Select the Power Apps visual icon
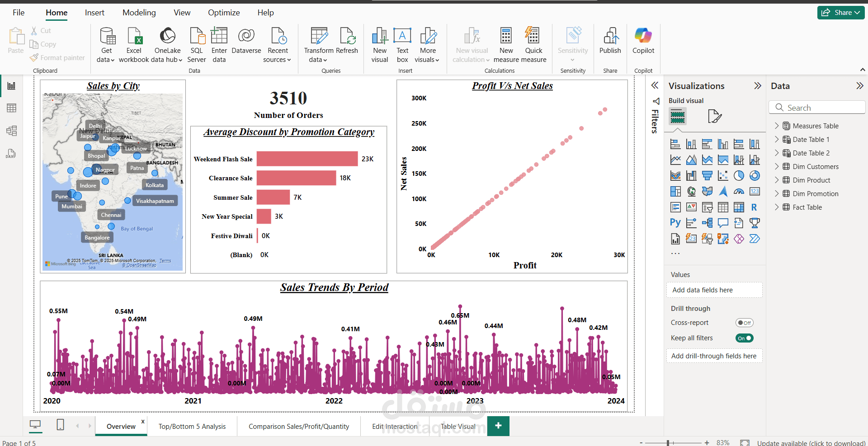868x446 pixels. [x=739, y=239]
